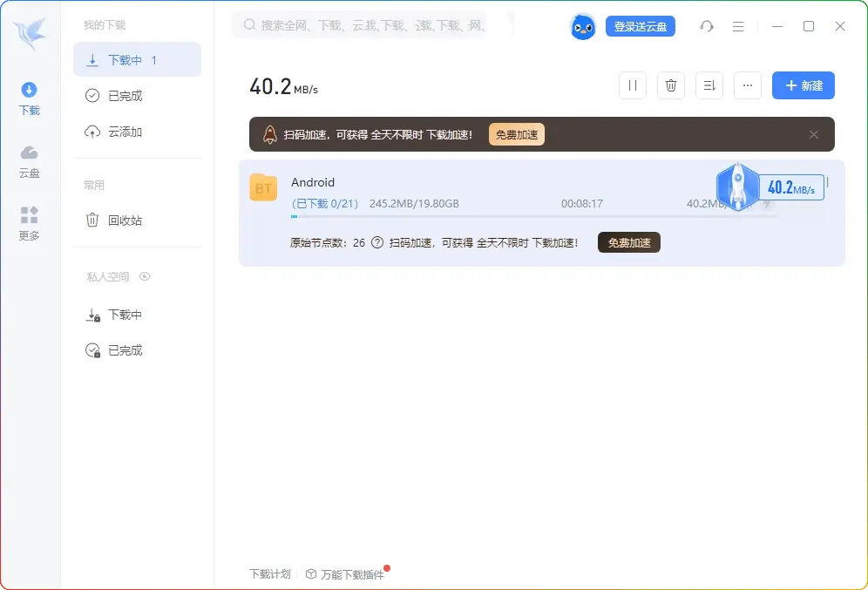
Task: Select the Android BT folder icon
Action: 263,187
